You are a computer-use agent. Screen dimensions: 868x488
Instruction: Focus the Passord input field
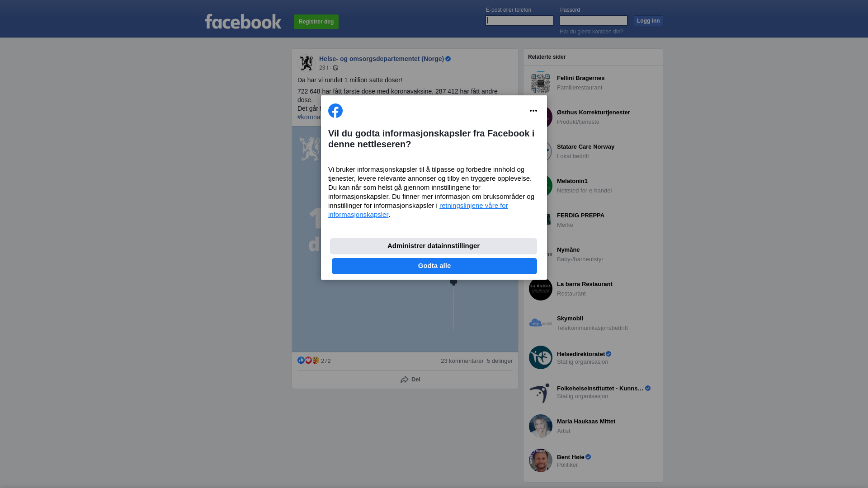tap(594, 21)
